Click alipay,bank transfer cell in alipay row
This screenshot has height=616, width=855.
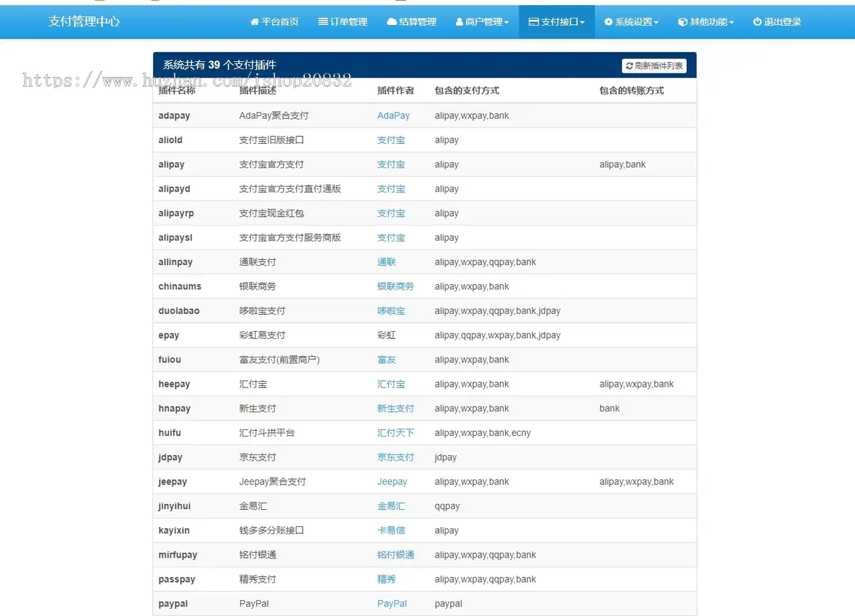622,165
